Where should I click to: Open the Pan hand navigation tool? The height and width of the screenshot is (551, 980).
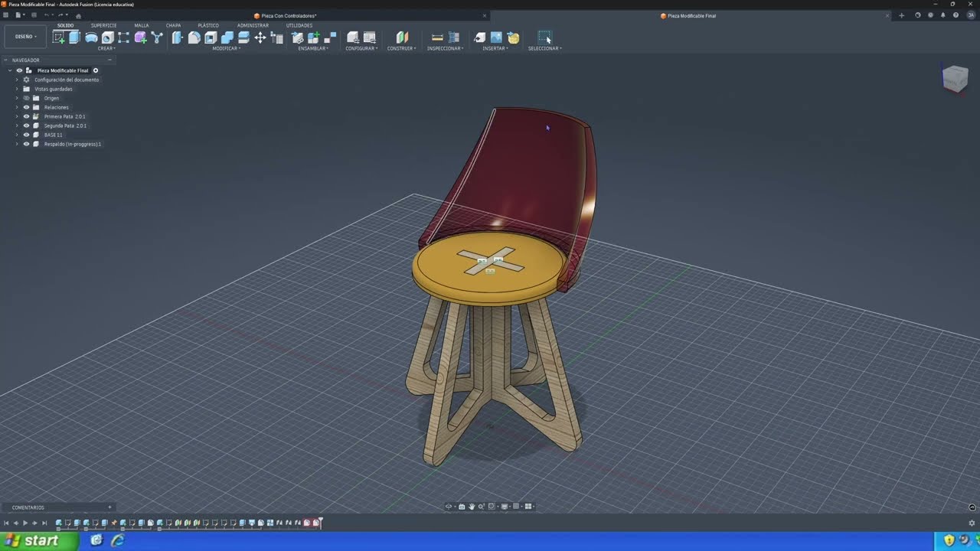click(472, 507)
